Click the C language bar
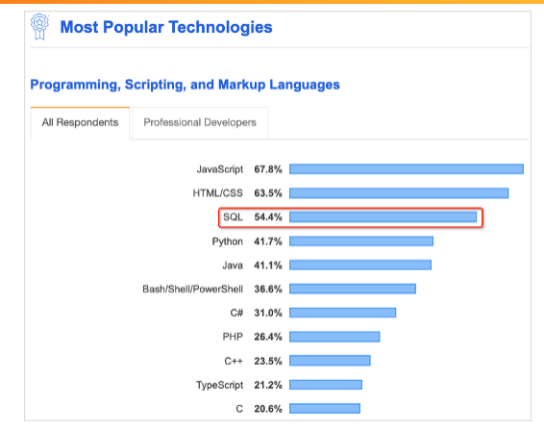The width and height of the screenshot is (544, 428). [325, 409]
